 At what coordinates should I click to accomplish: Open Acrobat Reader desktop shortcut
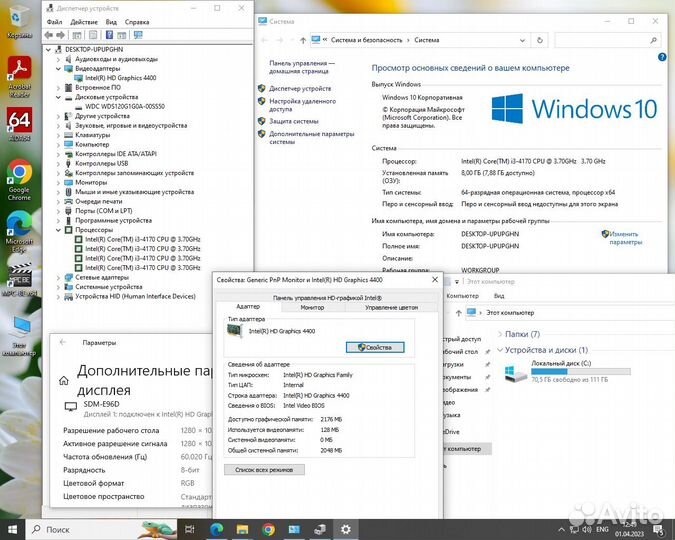[19, 76]
